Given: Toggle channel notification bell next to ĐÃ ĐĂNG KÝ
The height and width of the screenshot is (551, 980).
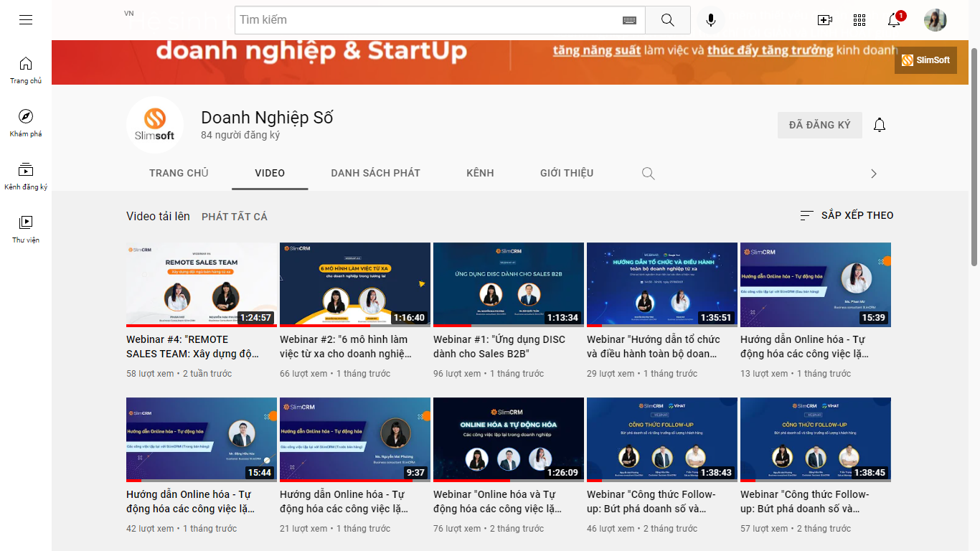Looking at the screenshot, I should click(880, 125).
